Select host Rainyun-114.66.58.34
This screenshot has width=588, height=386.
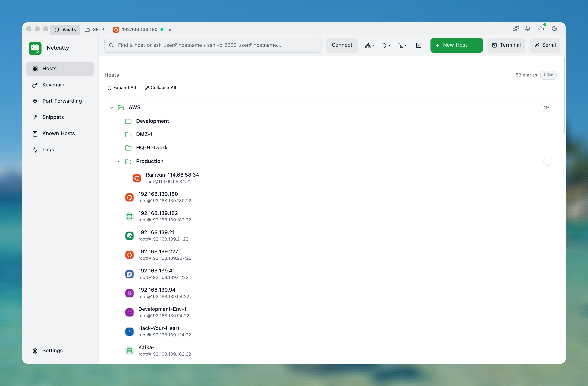pos(172,178)
